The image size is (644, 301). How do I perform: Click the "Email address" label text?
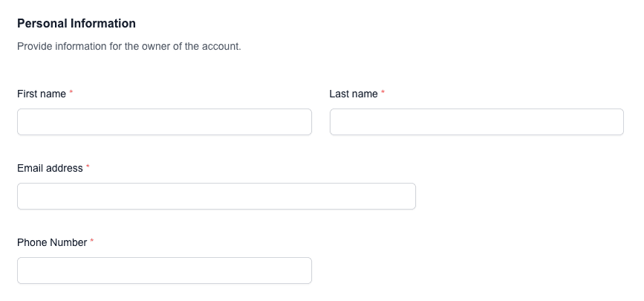click(50, 168)
